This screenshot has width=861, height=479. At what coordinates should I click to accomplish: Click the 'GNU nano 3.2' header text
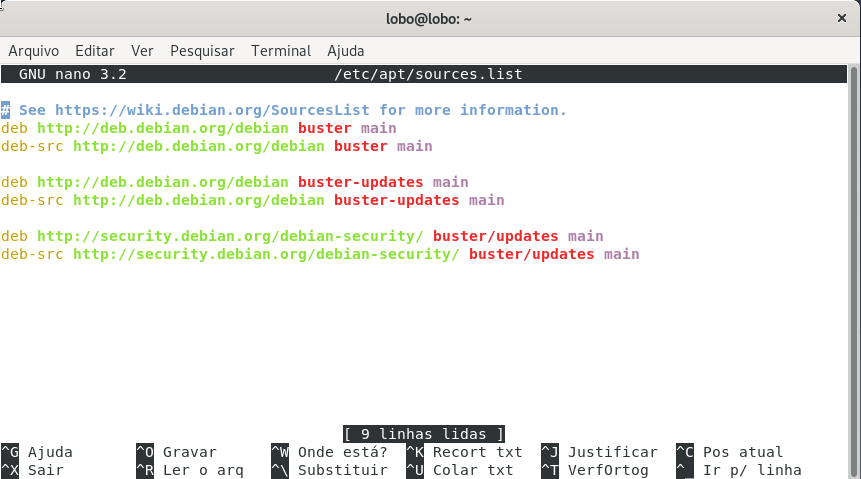click(x=73, y=74)
